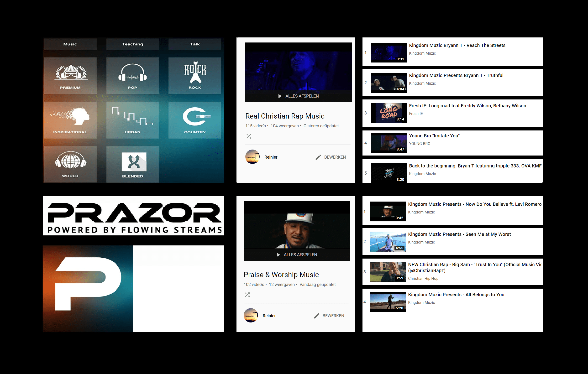Screen dimensions: 588x374
Task: Open the Rock guitar category tile
Action: pyautogui.click(x=195, y=76)
